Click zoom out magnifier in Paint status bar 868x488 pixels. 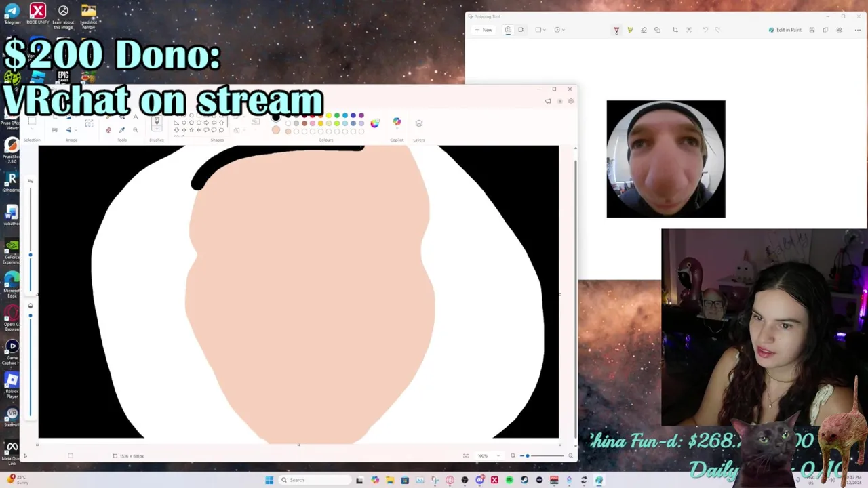point(513,455)
